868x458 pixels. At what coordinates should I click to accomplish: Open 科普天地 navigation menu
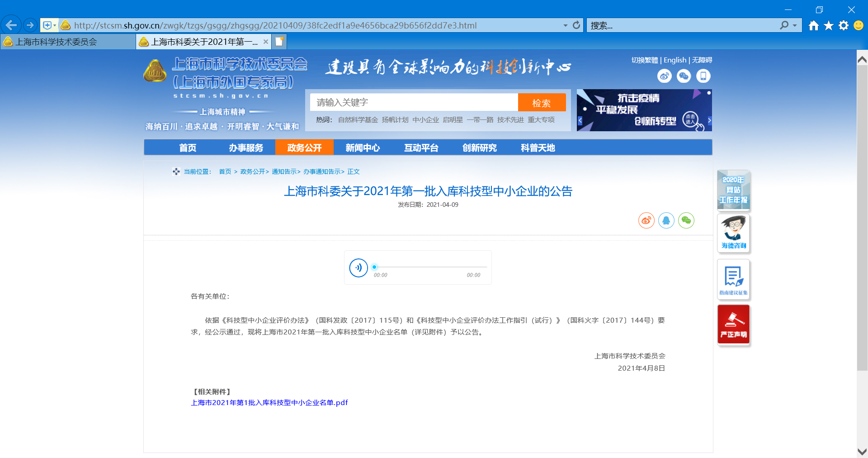538,148
